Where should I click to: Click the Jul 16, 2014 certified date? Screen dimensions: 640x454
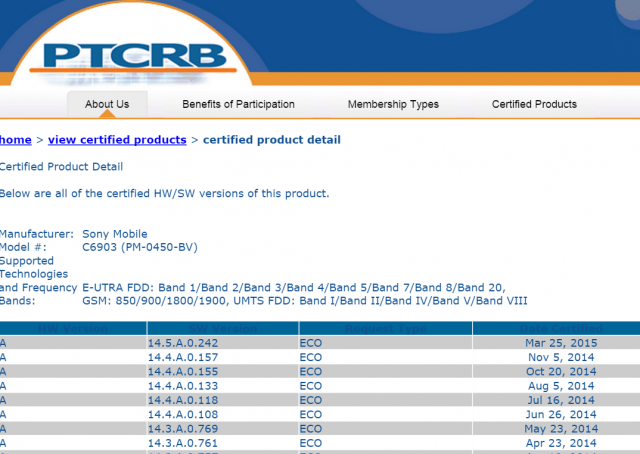(561, 400)
